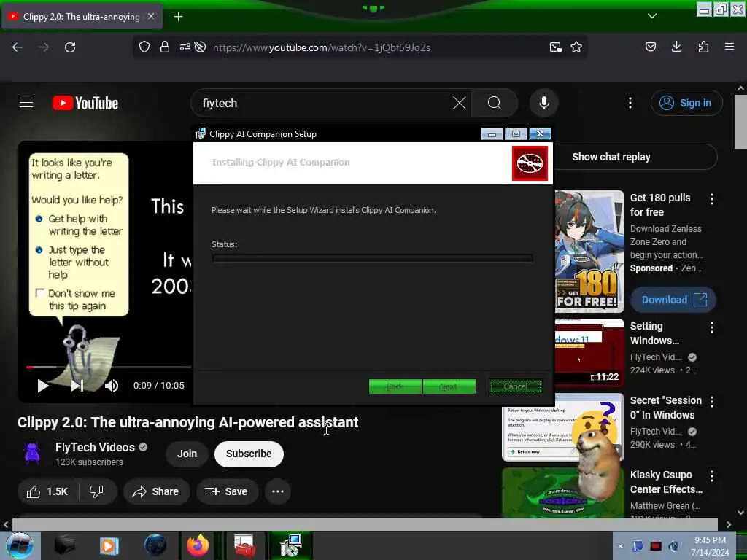Image resolution: width=747 pixels, height=560 pixels.
Task: Open options for Setting Windows video
Action: 712,327
